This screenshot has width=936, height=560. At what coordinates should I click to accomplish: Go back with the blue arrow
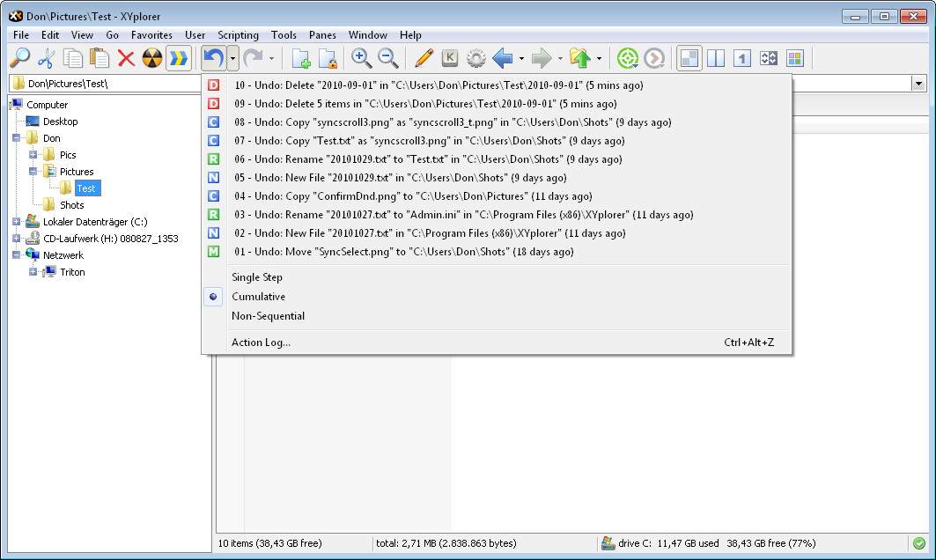point(503,58)
